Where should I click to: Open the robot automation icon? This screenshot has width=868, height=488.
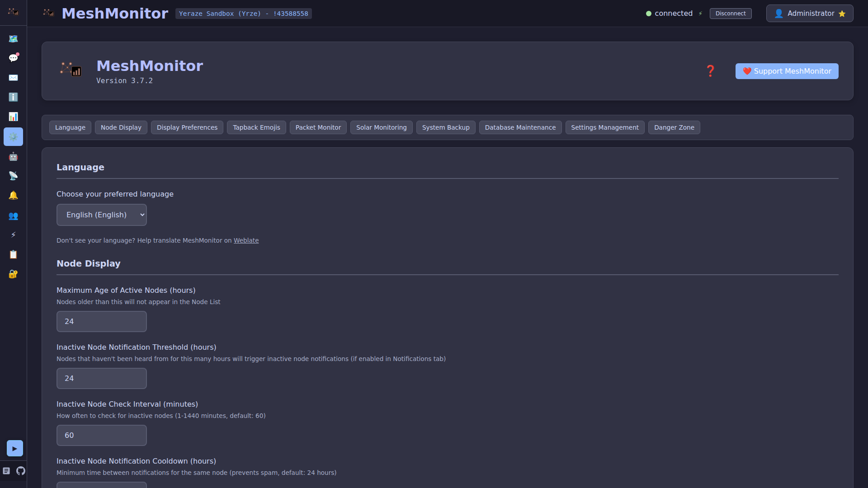click(13, 156)
